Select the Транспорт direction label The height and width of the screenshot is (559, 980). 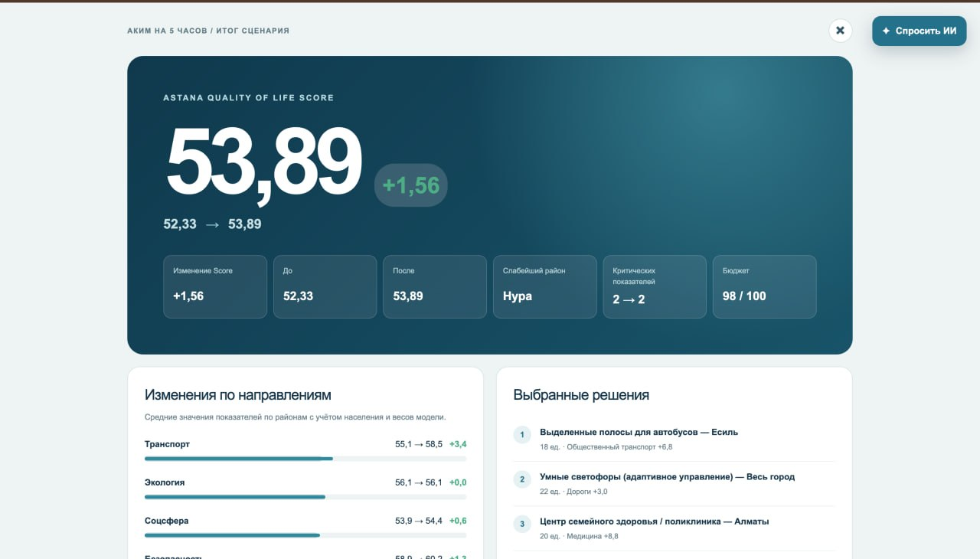click(x=167, y=444)
